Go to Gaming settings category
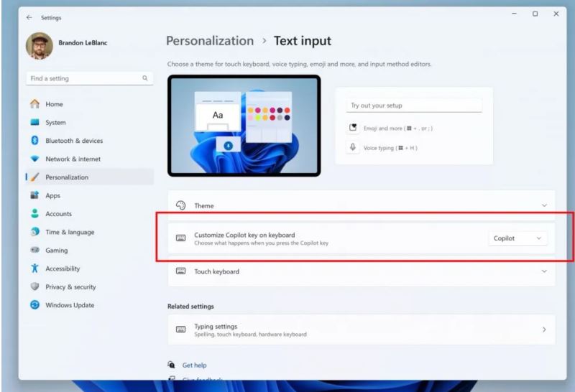This screenshot has width=575, height=392. pyautogui.click(x=56, y=251)
